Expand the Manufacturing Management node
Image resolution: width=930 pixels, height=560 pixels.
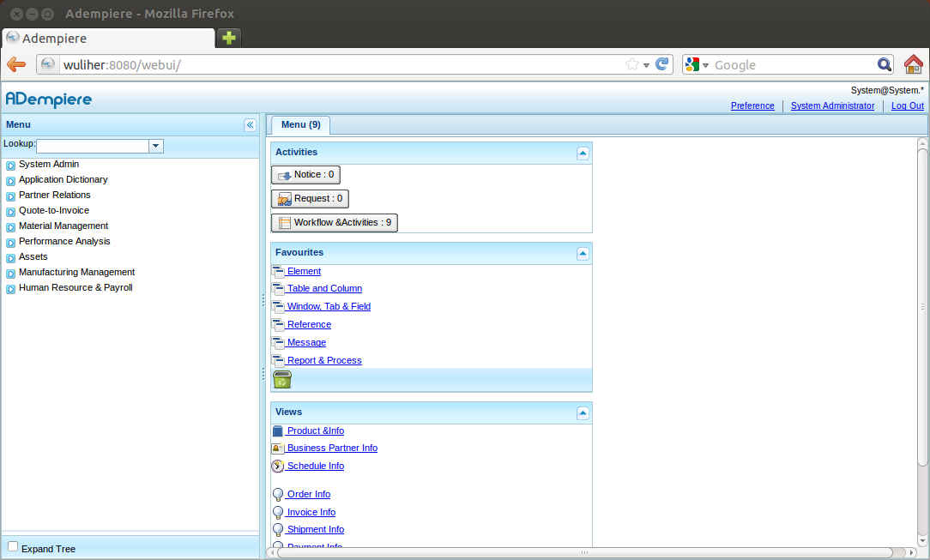[x=10, y=274]
